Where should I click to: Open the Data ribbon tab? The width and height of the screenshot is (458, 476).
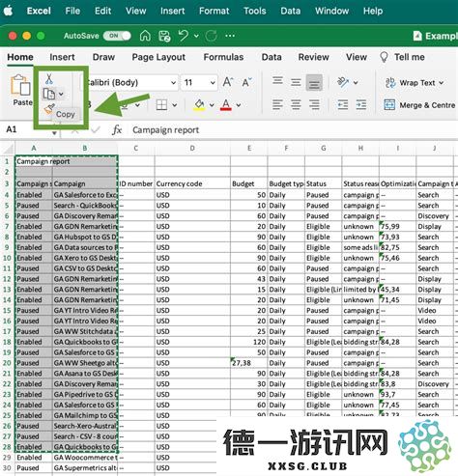point(272,57)
